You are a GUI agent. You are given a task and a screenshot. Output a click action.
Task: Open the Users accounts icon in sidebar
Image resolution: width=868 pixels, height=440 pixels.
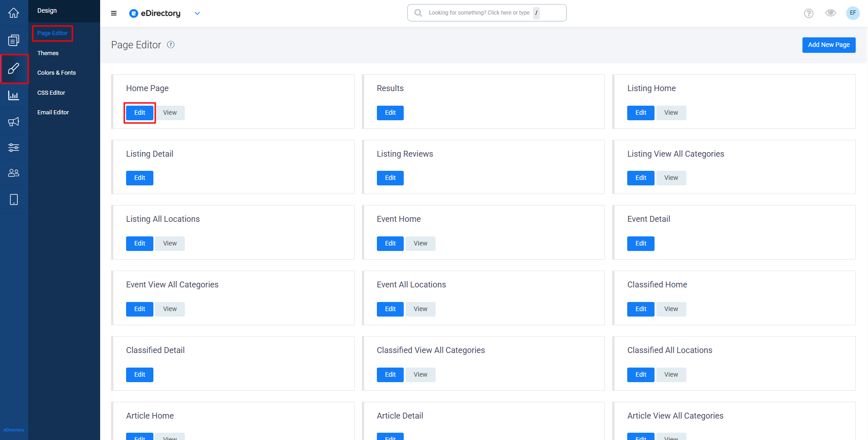[x=14, y=173]
